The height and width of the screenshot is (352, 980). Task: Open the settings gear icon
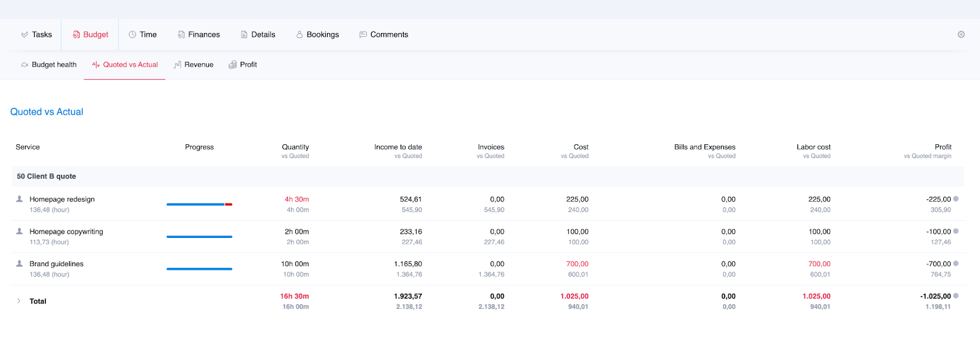point(961,34)
